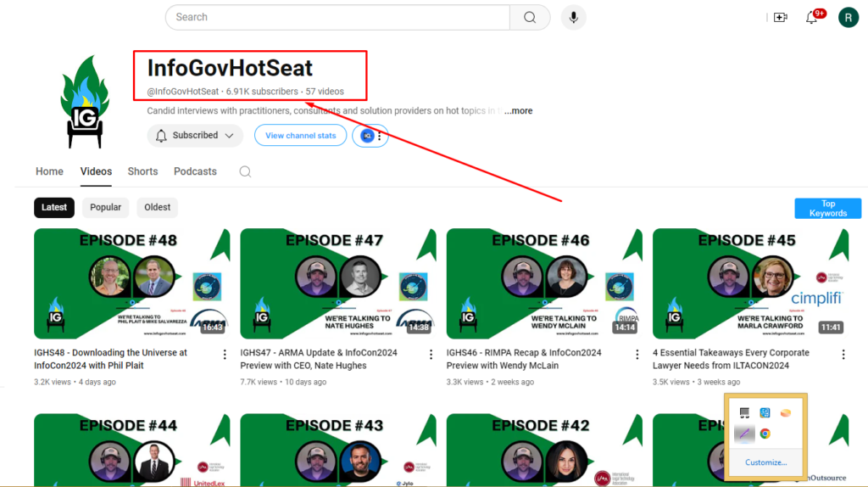Open Episode #44 thumbnail
The width and height of the screenshot is (868, 487).
pos(131,450)
